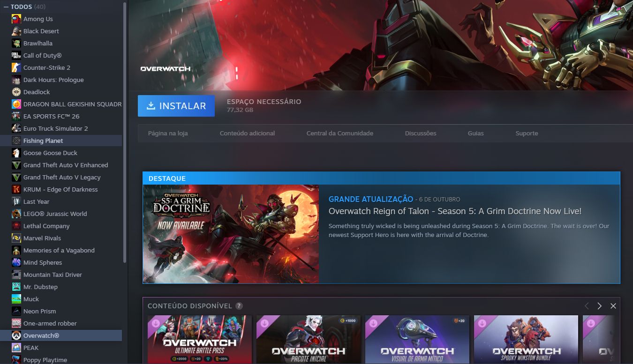Click the KRUM - Edge Of Darkness icon
The width and height of the screenshot is (633, 364).
pyautogui.click(x=16, y=190)
